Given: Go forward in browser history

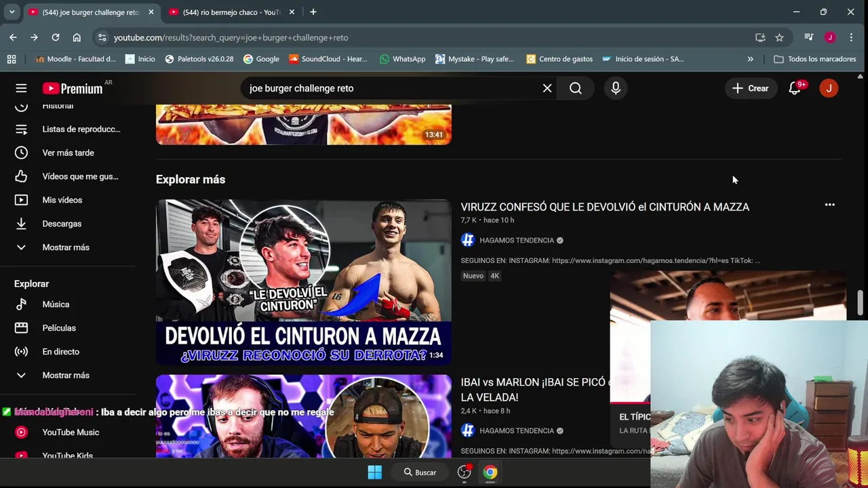Looking at the screenshot, I should coord(34,37).
